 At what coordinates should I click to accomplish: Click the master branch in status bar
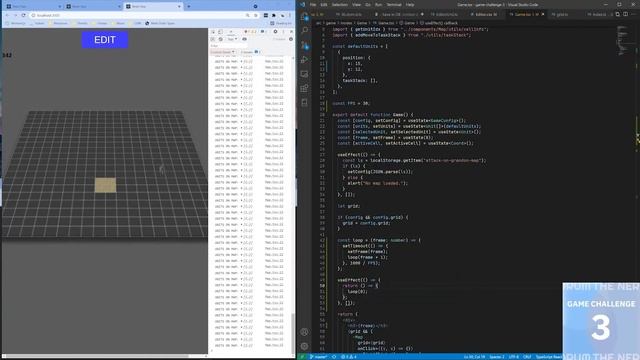[318, 357]
